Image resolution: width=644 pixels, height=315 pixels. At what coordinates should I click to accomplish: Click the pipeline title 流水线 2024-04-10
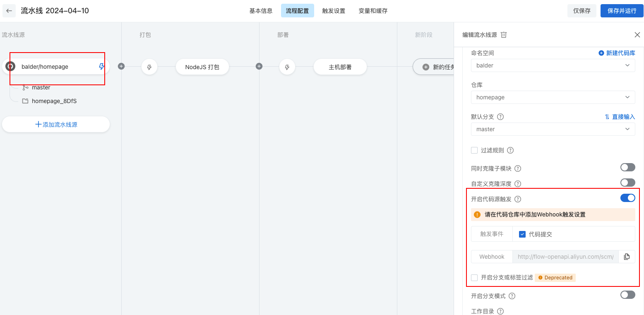tap(55, 11)
